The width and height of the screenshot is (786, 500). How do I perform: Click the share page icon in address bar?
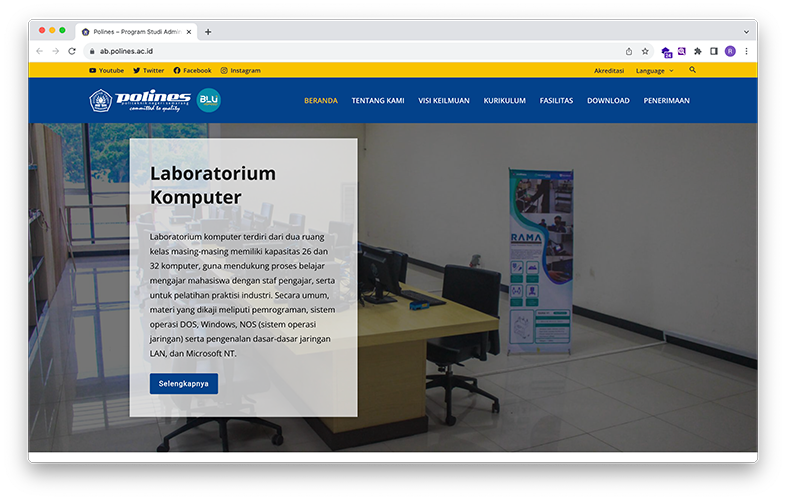[629, 51]
